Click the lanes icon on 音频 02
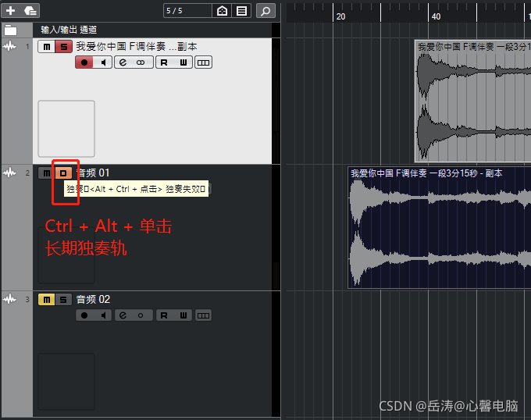531x420 pixels. coord(203,315)
